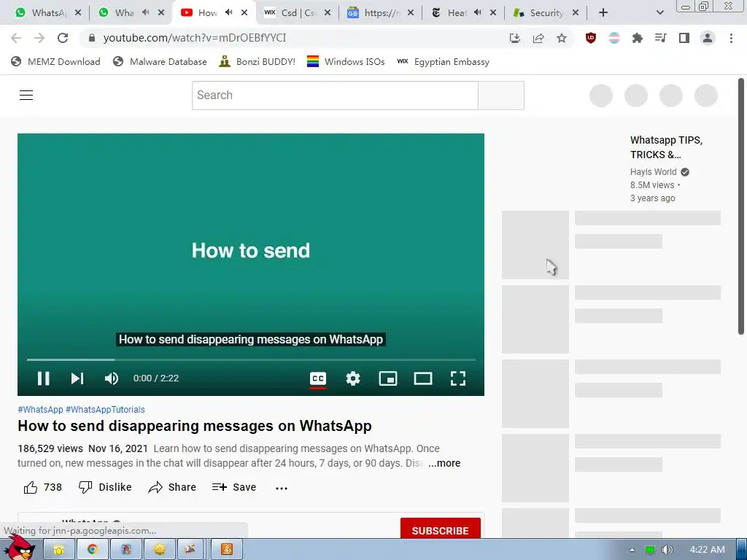Save video to playlist
Viewport: 747px width, 560px height.
click(234, 487)
